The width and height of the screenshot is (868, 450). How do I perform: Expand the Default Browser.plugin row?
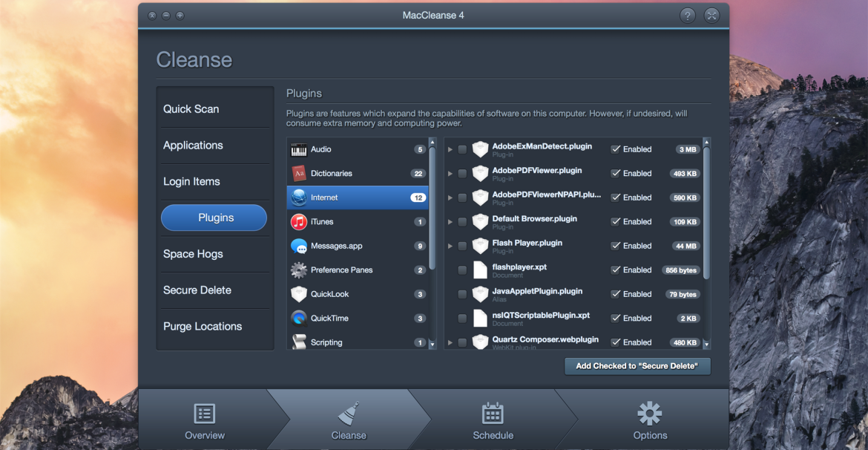[x=450, y=222]
